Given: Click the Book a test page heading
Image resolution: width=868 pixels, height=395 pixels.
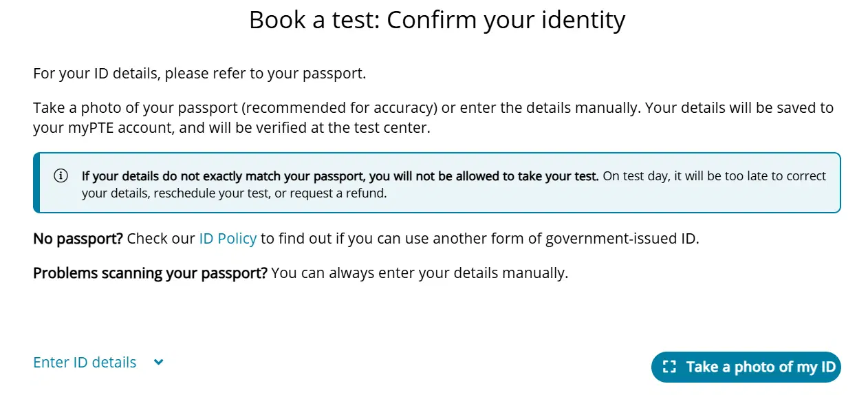Looking at the screenshot, I should coord(437,20).
